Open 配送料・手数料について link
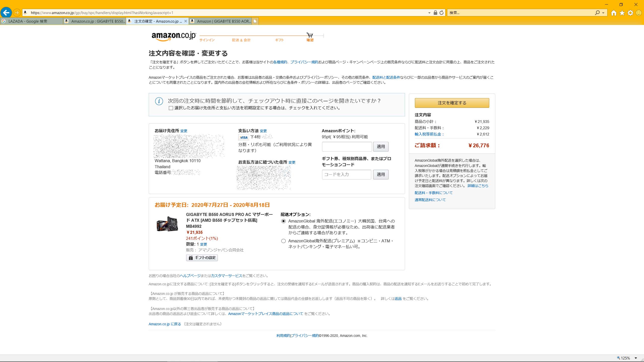The image size is (644, 362). (x=433, y=193)
